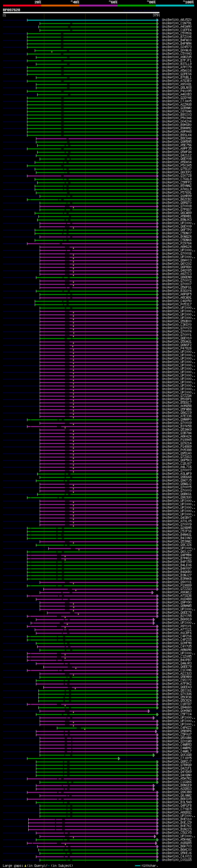
Task: Select hit label UniRef100_C1EFE4
Action: (176, 30)
